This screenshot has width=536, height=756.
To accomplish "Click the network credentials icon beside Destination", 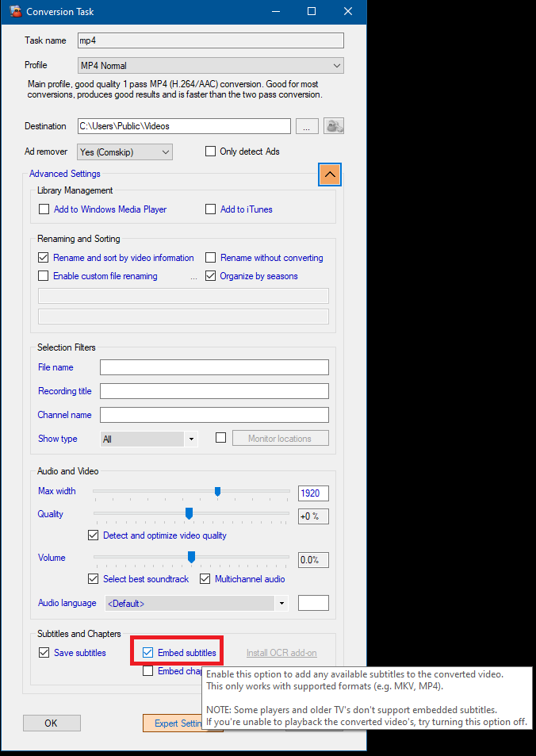I will (334, 126).
